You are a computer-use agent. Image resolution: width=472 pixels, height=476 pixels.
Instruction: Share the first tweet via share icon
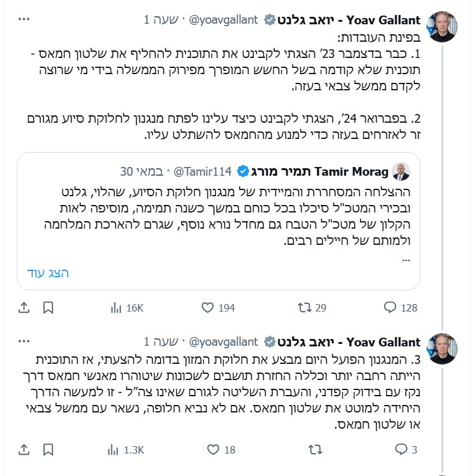tap(24, 307)
